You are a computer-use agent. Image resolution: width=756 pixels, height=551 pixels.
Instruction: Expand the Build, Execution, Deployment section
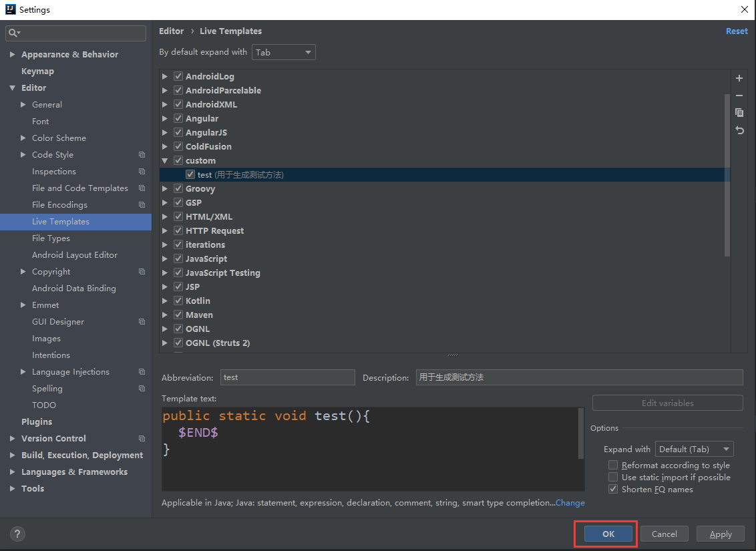[12, 455]
